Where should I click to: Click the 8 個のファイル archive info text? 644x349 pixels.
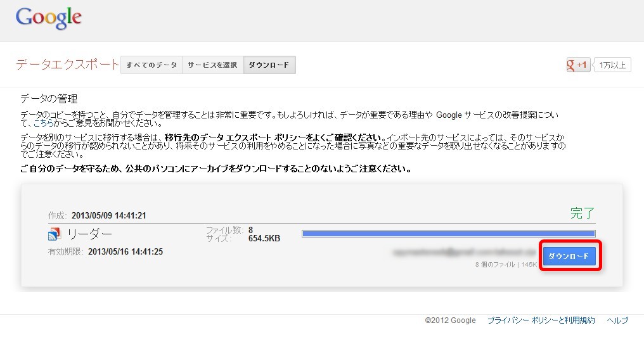[x=506, y=264]
